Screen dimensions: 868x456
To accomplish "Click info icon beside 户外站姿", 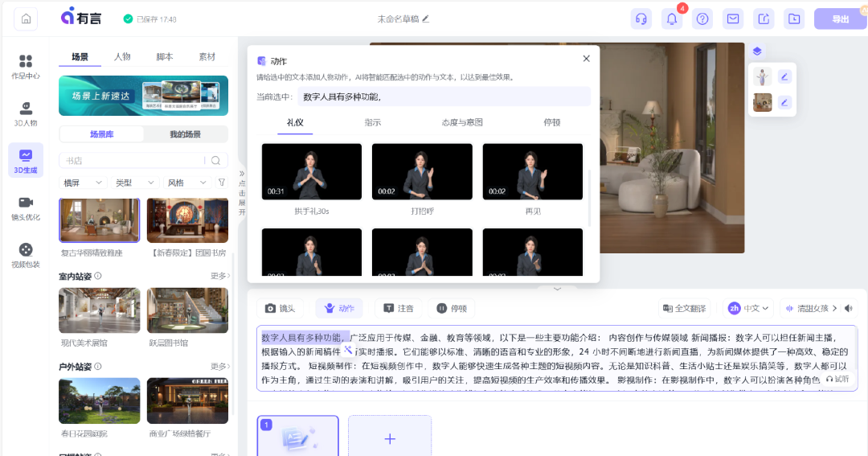I will (98, 366).
